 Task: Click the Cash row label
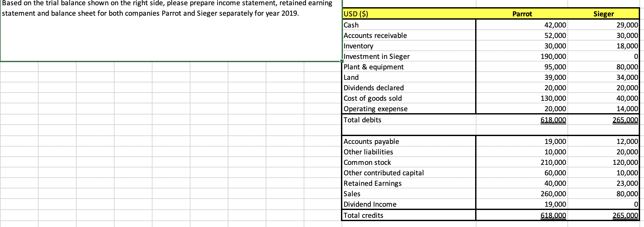coord(351,25)
